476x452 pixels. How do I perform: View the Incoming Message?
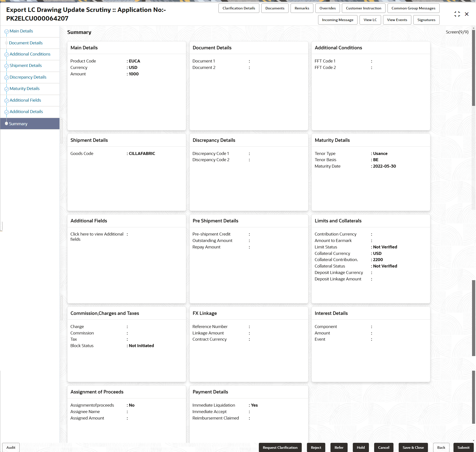click(337, 20)
